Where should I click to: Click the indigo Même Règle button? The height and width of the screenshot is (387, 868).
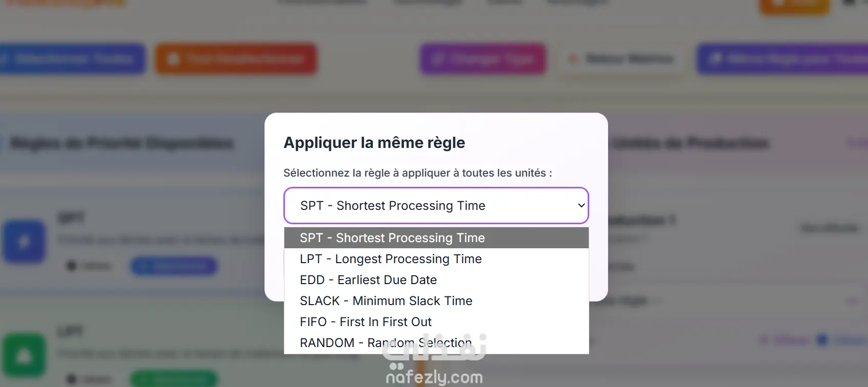click(x=783, y=59)
